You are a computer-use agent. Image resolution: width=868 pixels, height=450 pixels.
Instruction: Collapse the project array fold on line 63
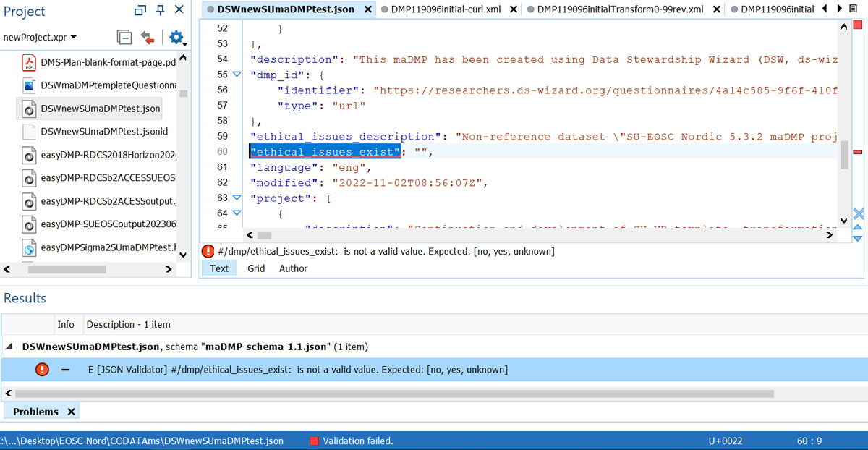pos(237,198)
